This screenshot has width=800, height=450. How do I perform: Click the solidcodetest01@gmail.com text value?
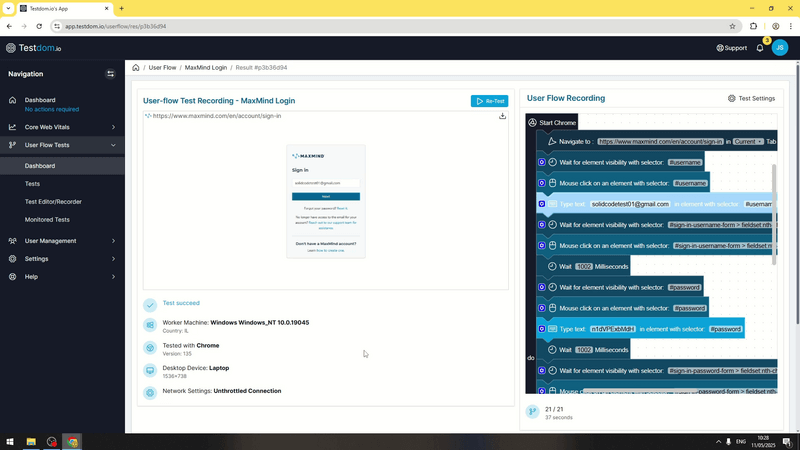[630, 204]
